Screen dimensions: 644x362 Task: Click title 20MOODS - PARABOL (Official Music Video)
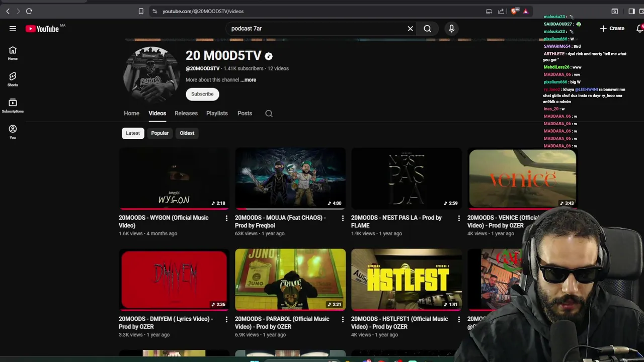click(x=282, y=323)
